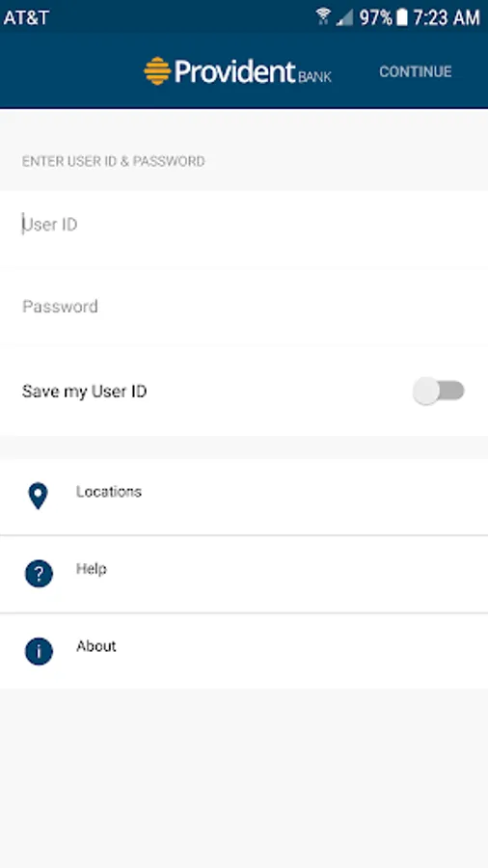This screenshot has width=488, height=868.
Task: Toggle the Save my User ID switch
Action: 438,391
